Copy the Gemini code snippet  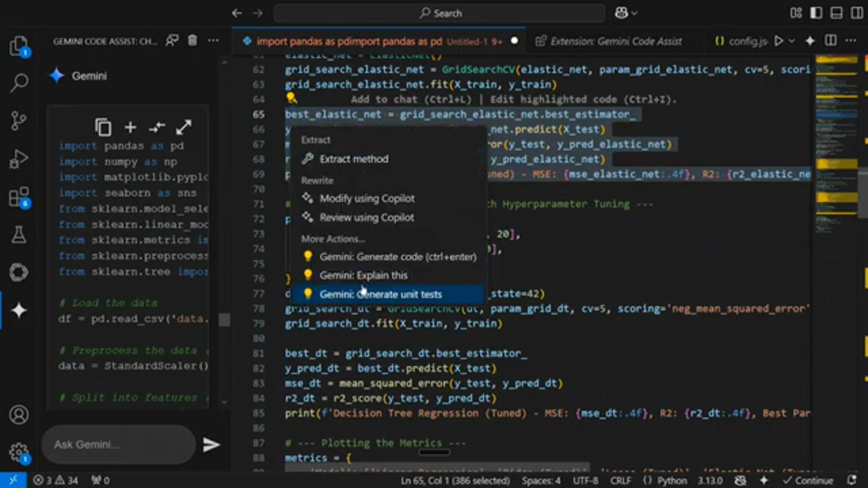[x=103, y=127]
